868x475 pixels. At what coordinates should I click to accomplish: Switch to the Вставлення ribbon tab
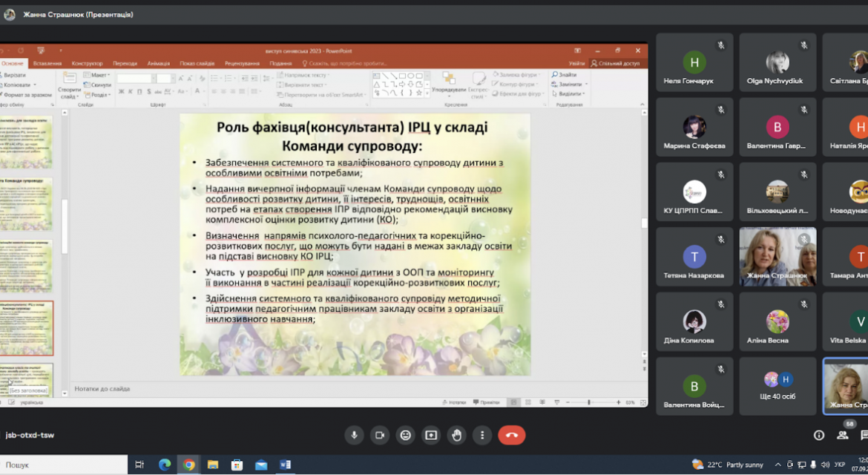pos(47,63)
